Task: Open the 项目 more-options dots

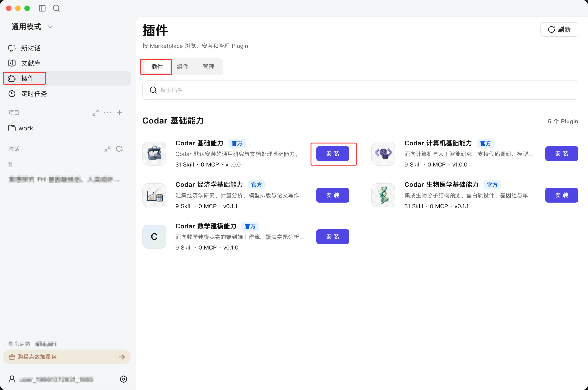Action: [x=107, y=113]
